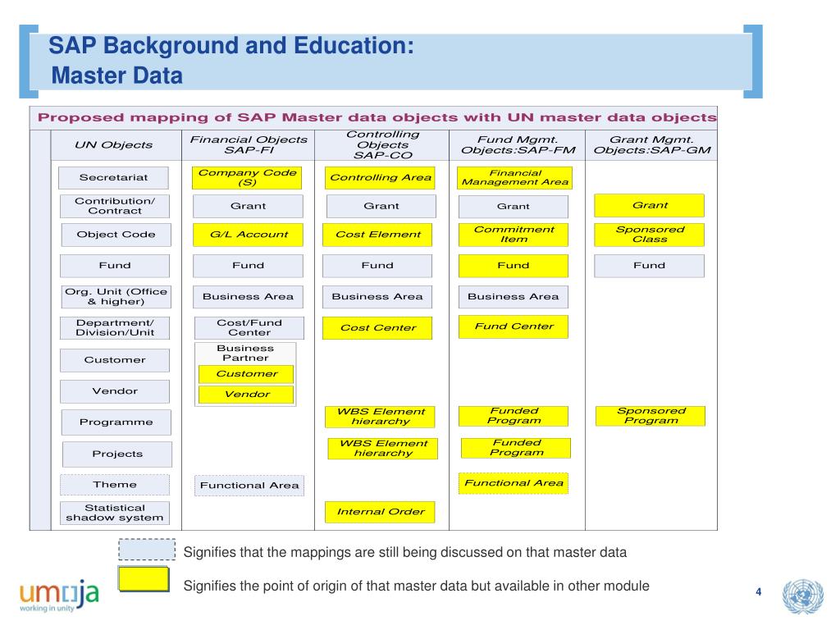Screen dimensions: 840x630
Task: Select the yellow 'Cost Center' box
Action: click(377, 328)
